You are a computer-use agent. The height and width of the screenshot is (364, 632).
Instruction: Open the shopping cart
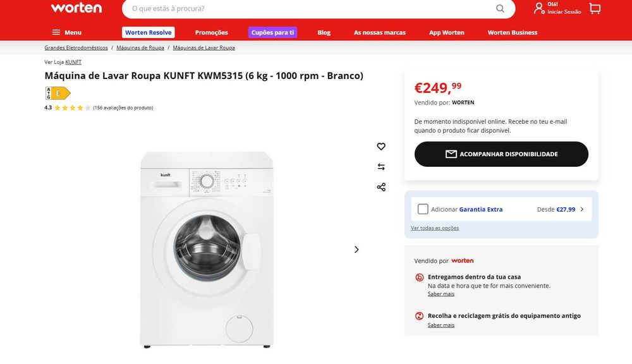[595, 9]
